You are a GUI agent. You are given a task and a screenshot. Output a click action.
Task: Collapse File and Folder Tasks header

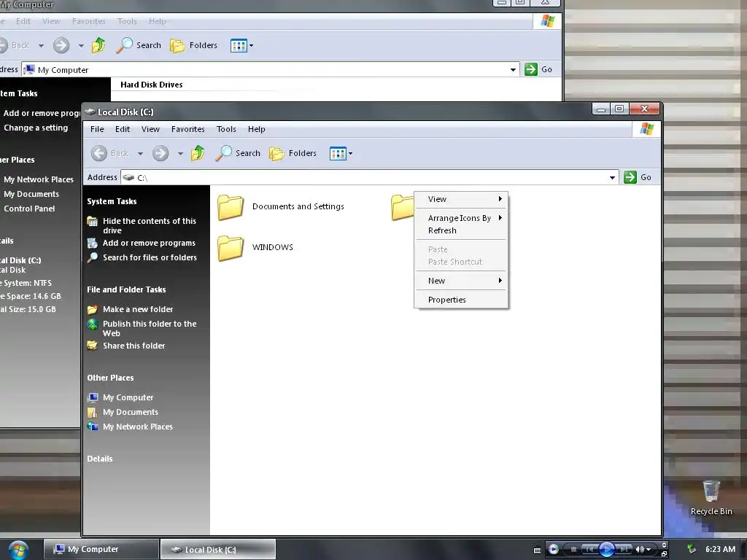(x=126, y=289)
